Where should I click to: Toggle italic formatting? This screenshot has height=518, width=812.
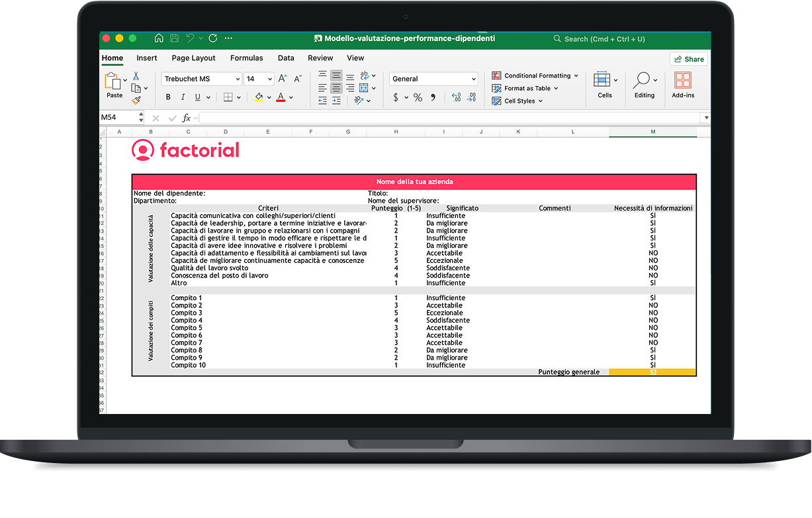point(183,97)
